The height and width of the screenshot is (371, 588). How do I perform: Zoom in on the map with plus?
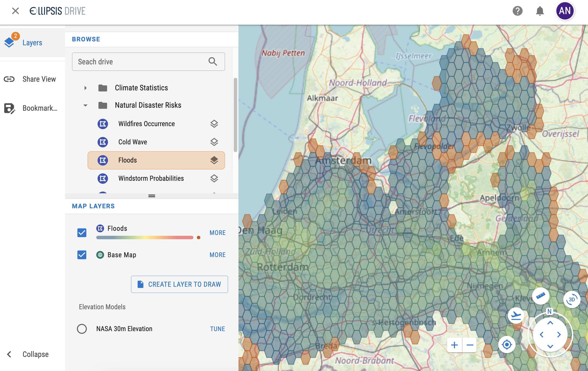click(x=454, y=345)
